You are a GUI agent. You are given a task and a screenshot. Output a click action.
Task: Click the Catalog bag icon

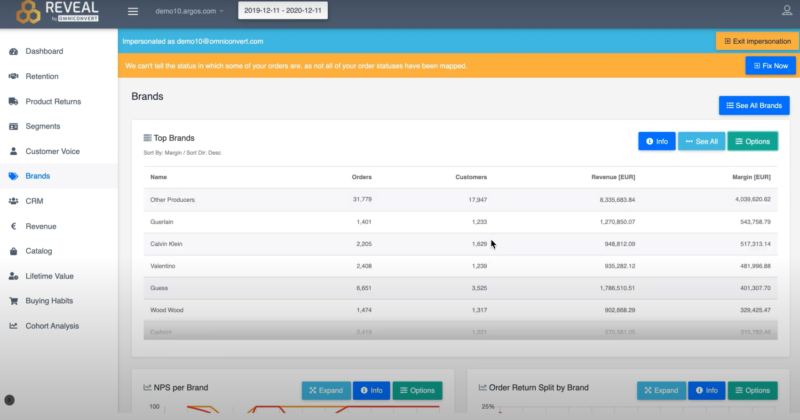pos(13,251)
